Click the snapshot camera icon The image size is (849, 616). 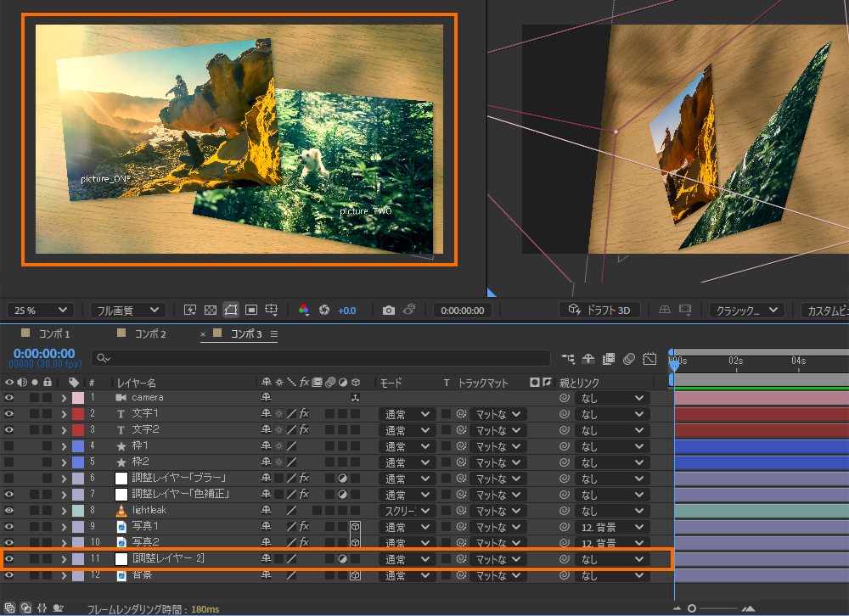pos(388,311)
